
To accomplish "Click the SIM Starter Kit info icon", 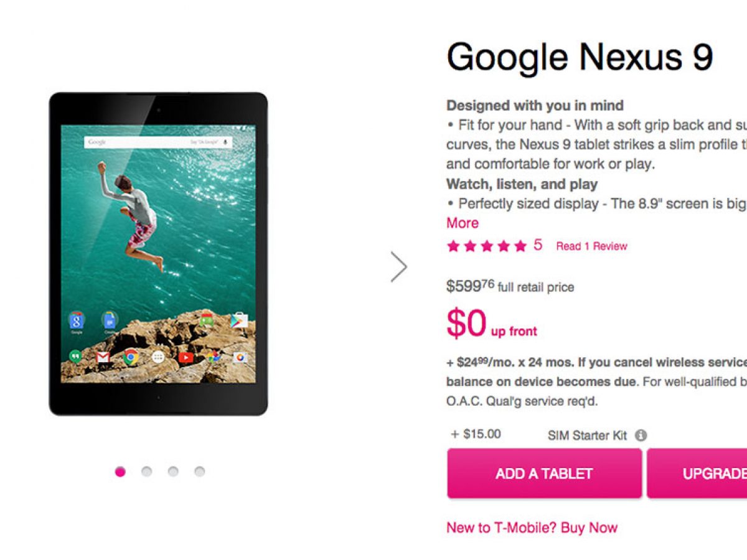I will [641, 436].
